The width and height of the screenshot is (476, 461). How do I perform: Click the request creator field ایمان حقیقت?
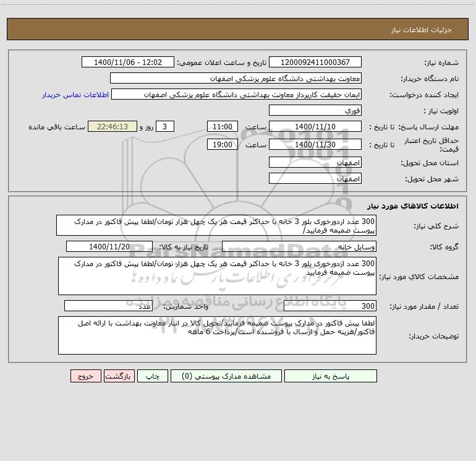pos(237,94)
